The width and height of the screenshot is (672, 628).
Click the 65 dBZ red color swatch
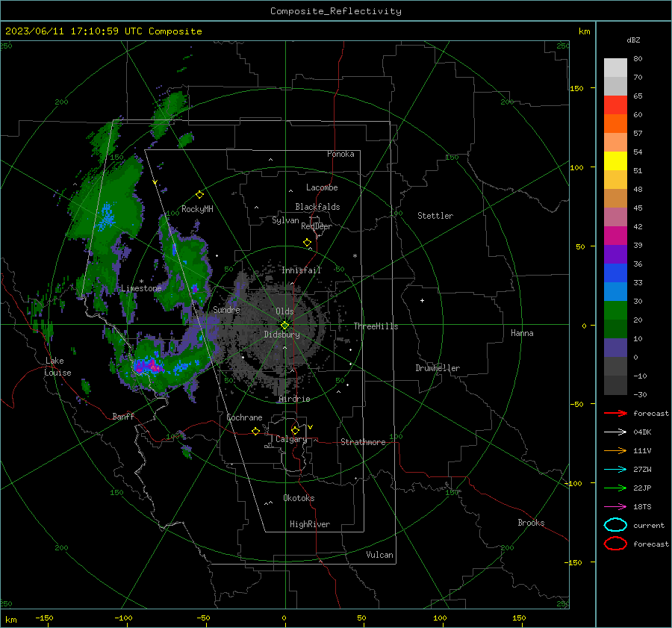pyautogui.click(x=615, y=105)
